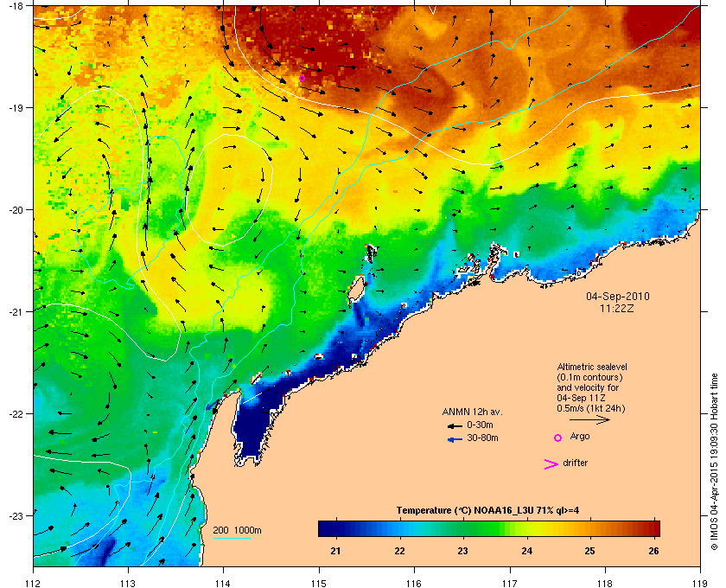726x588 pixels.
Task: Click the longitude axis label '118'
Action: coord(605,584)
